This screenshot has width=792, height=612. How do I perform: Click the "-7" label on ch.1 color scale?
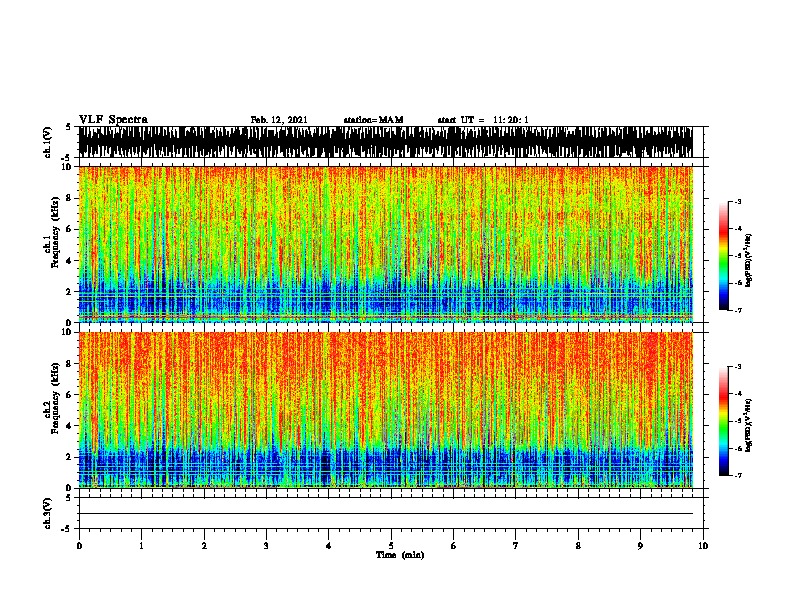738,310
